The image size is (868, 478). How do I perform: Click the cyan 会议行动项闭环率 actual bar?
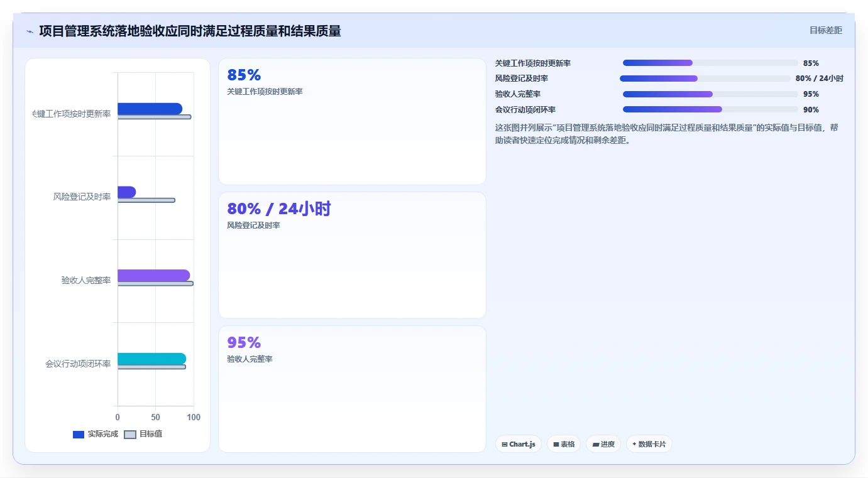151,359
